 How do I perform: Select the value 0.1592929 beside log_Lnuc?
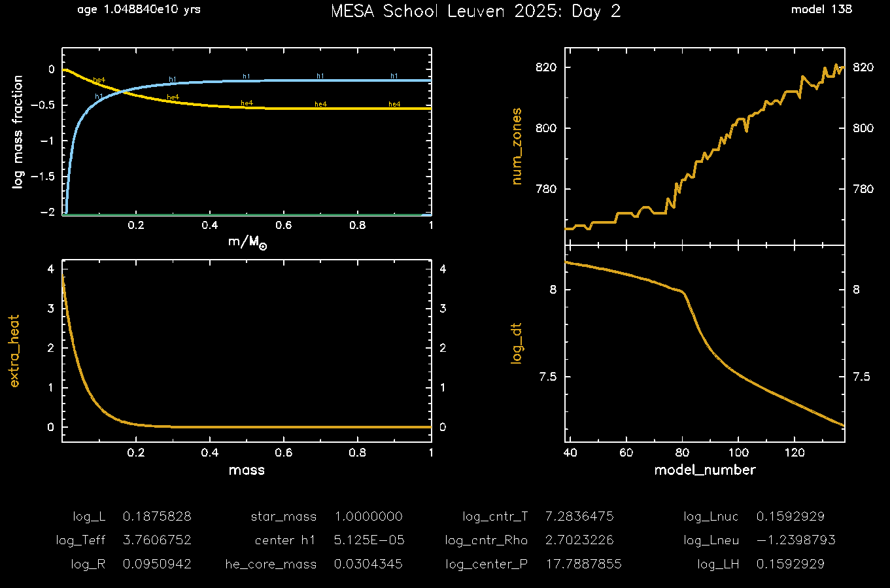[791, 516]
